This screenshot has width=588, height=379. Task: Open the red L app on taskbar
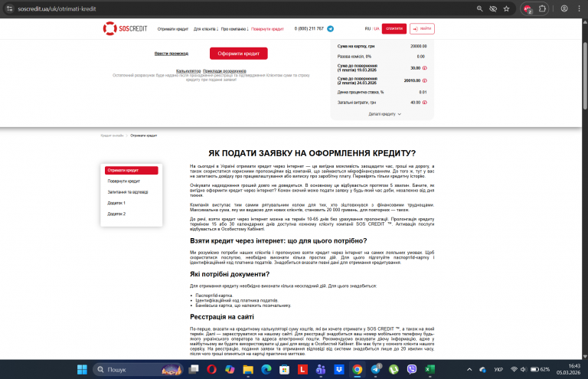302,370
